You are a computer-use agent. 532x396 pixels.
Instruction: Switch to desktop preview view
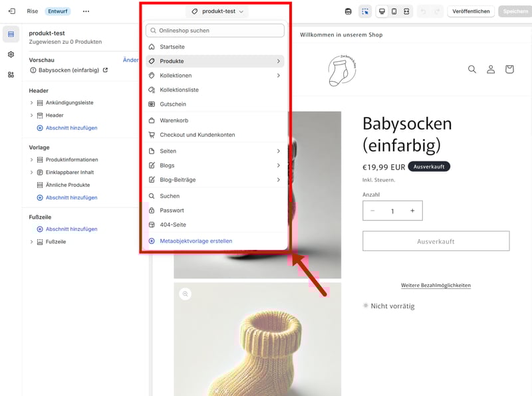(381, 11)
